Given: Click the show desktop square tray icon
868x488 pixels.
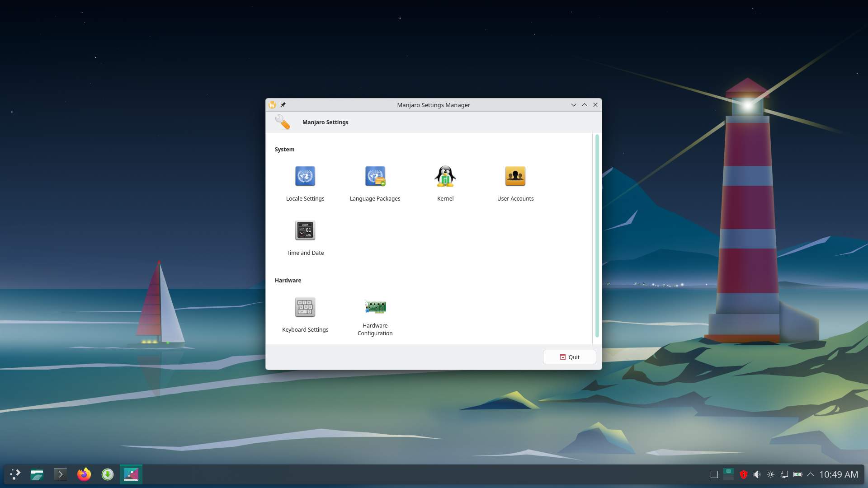Looking at the screenshot, I should 714,474.
